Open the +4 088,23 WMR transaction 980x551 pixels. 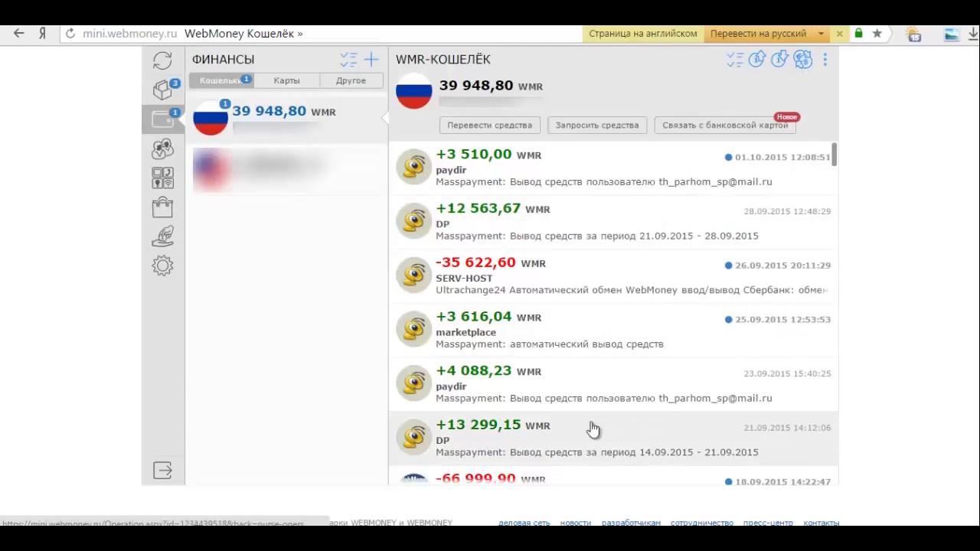(613, 384)
